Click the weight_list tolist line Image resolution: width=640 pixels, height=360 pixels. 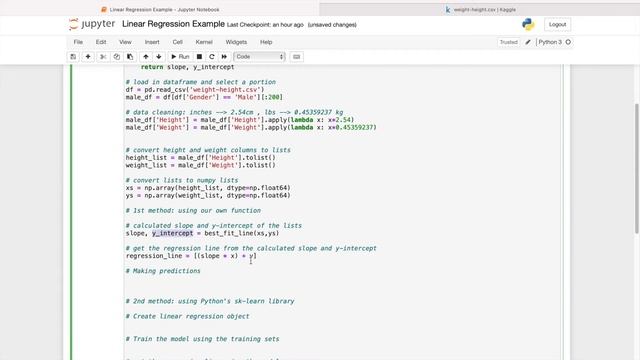[x=200, y=165]
